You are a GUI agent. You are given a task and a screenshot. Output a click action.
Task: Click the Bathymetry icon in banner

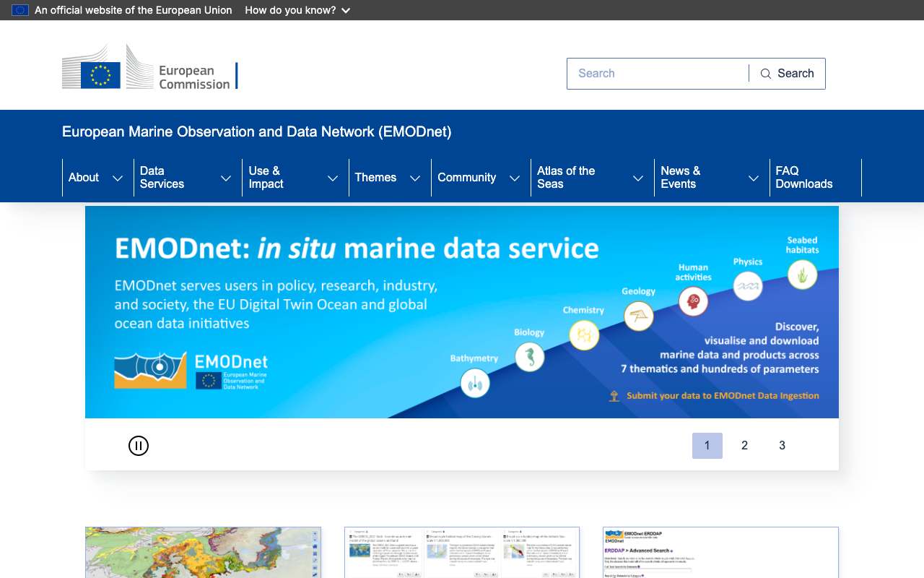[475, 383]
